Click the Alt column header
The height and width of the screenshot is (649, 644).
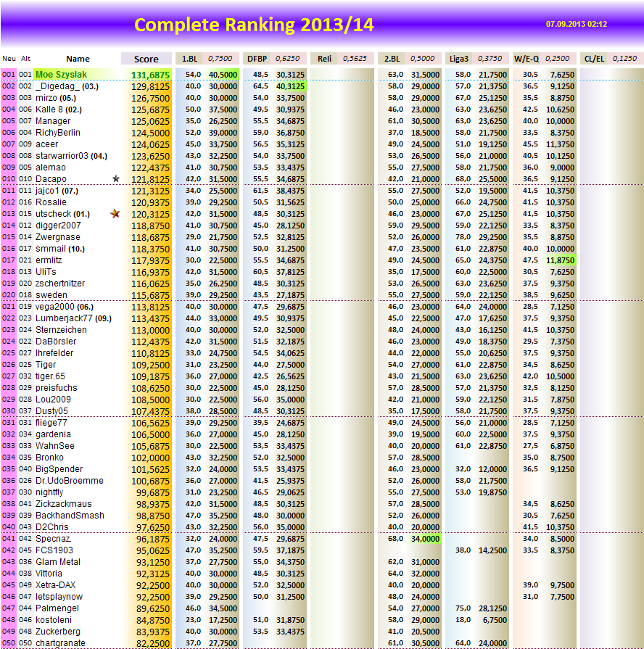pyautogui.click(x=24, y=59)
